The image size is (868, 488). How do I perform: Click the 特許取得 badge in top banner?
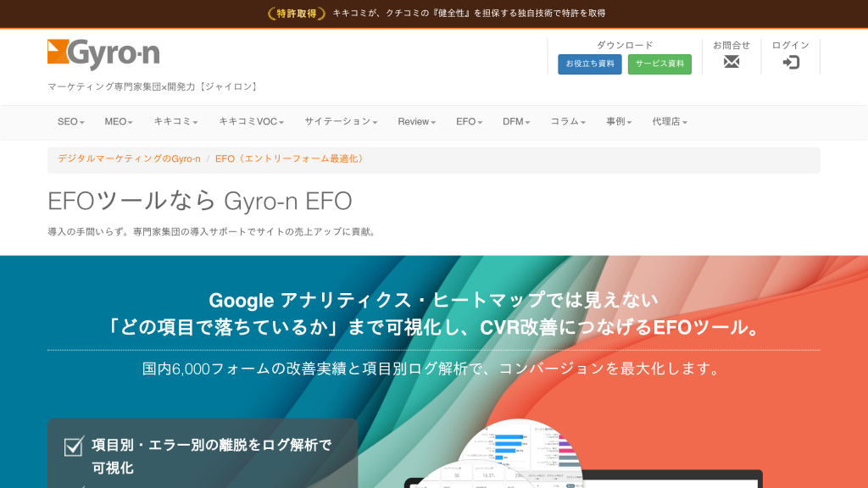pyautogui.click(x=296, y=14)
